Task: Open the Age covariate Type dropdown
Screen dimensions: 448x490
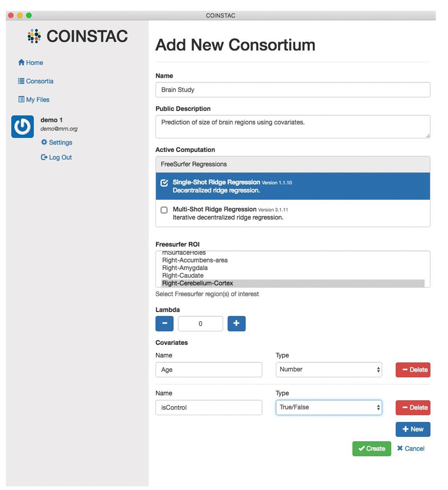Action: click(329, 370)
